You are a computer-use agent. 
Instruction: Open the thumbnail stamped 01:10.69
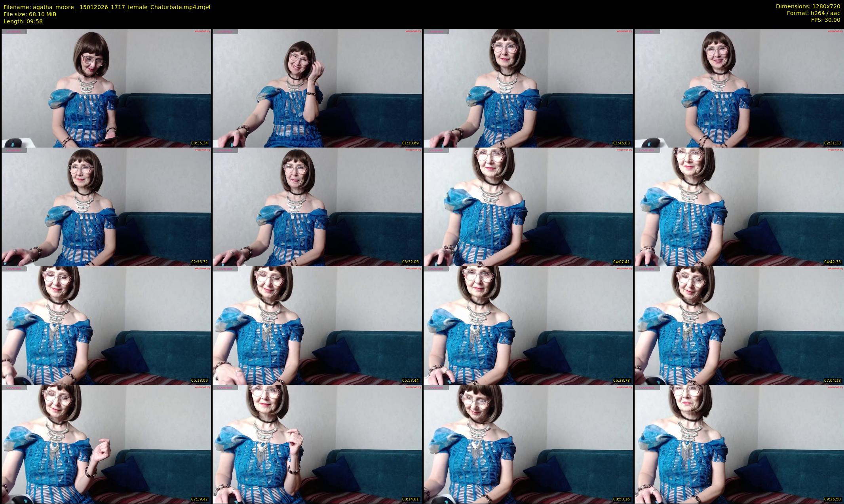click(x=317, y=88)
